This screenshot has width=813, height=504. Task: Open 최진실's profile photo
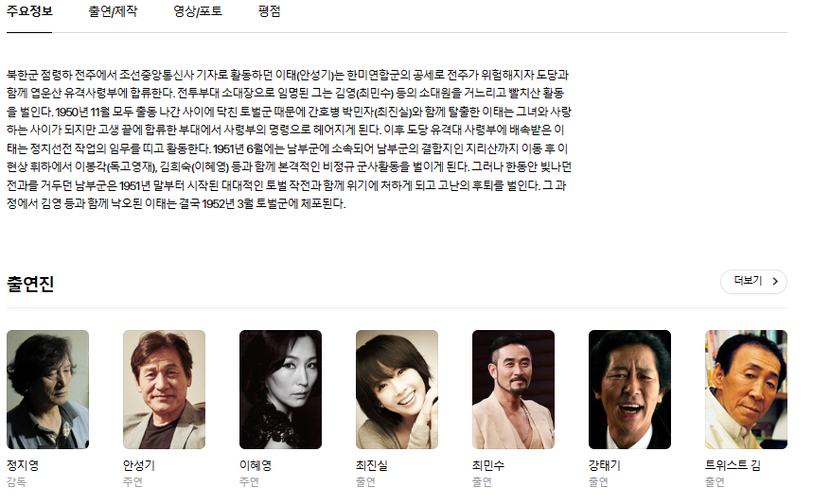click(x=397, y=390)
